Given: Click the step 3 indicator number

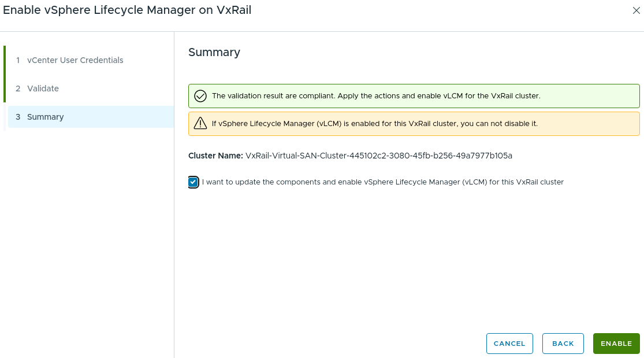Looking at the screenshot, I should pos(18,116).
